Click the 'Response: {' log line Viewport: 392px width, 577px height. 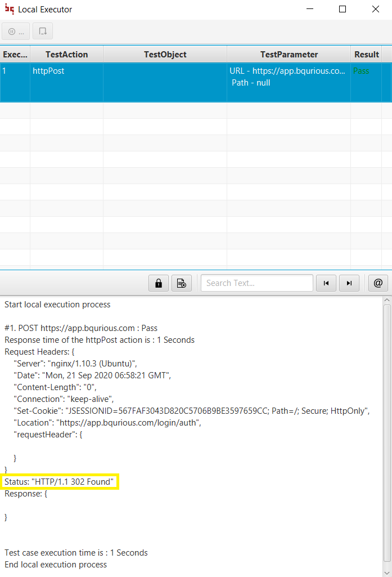point(26,494)
